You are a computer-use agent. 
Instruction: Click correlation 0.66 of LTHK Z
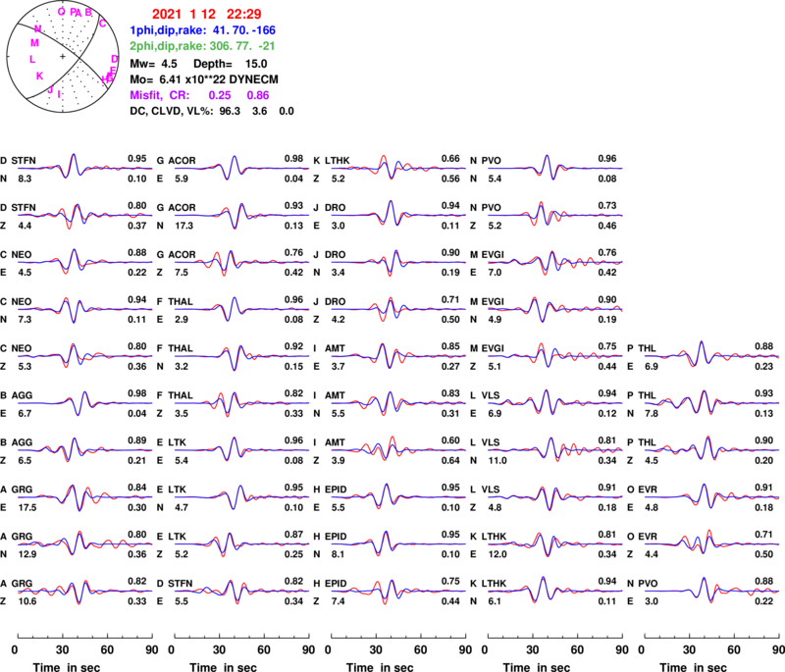click(450, 159)
